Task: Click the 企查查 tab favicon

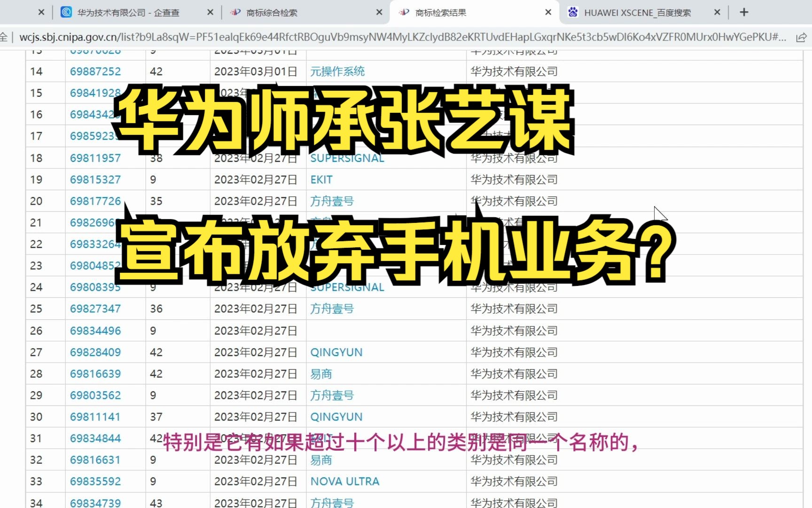Action: coord(66,12)
